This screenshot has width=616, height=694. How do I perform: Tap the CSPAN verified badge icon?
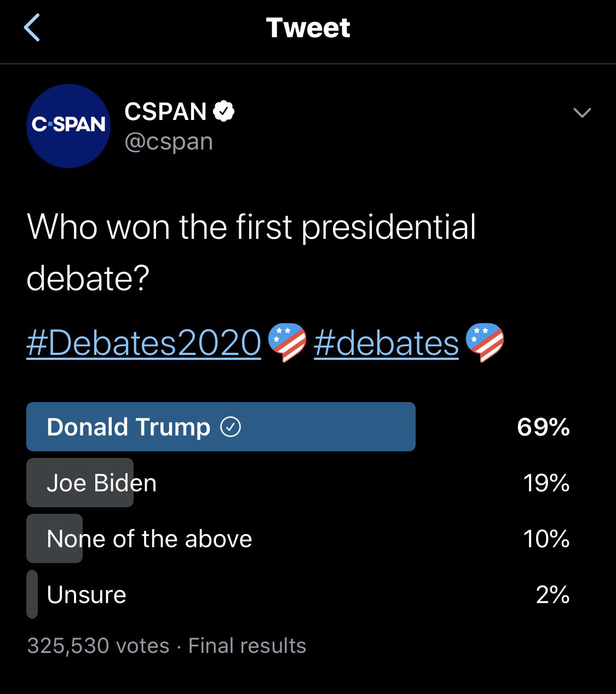pos(223,111)
